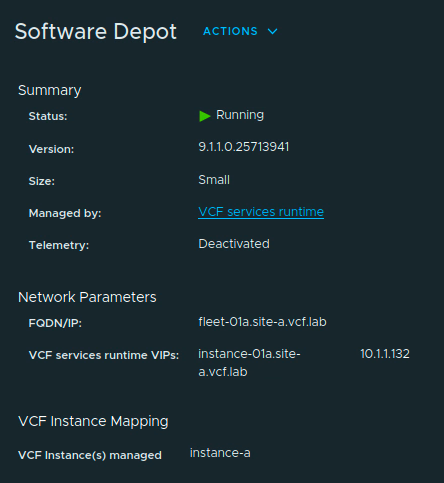Select FQDN value fleet-01a.site-a.vcf.lab
Image resolution: width=444 pixels, height=483 pixels.
pyautogui.click(x=262, y=322)
